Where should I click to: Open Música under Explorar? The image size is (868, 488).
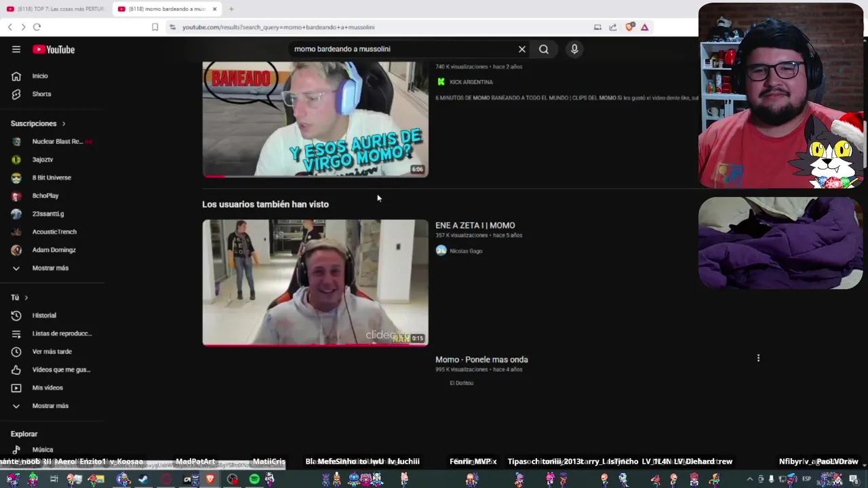tap(42, 449)
